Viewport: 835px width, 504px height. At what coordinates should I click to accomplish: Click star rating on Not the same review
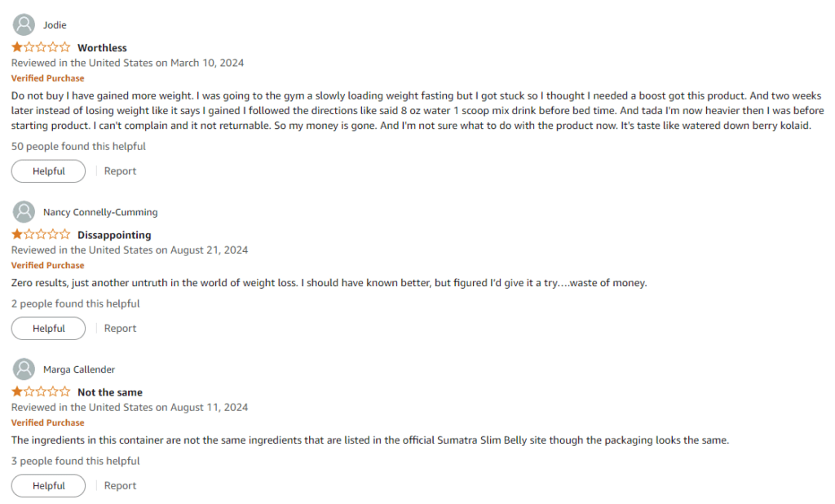41,392
